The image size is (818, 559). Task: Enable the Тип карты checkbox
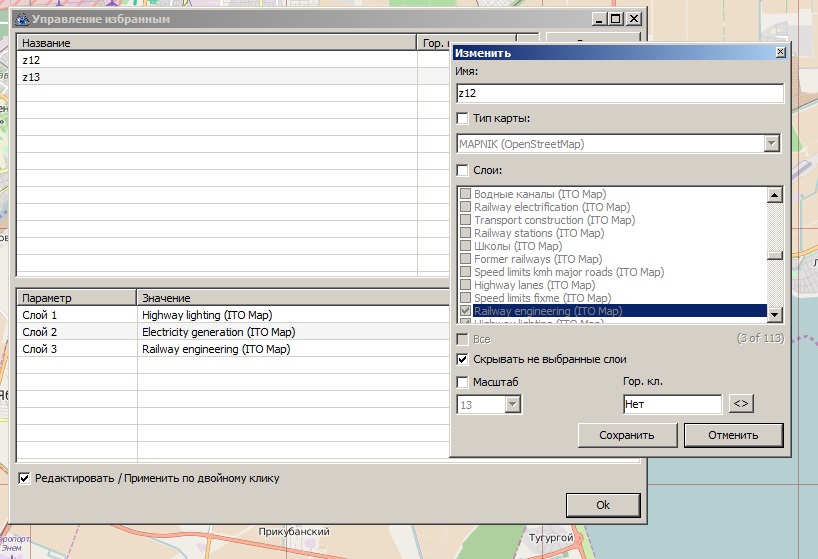click(462, 119)
